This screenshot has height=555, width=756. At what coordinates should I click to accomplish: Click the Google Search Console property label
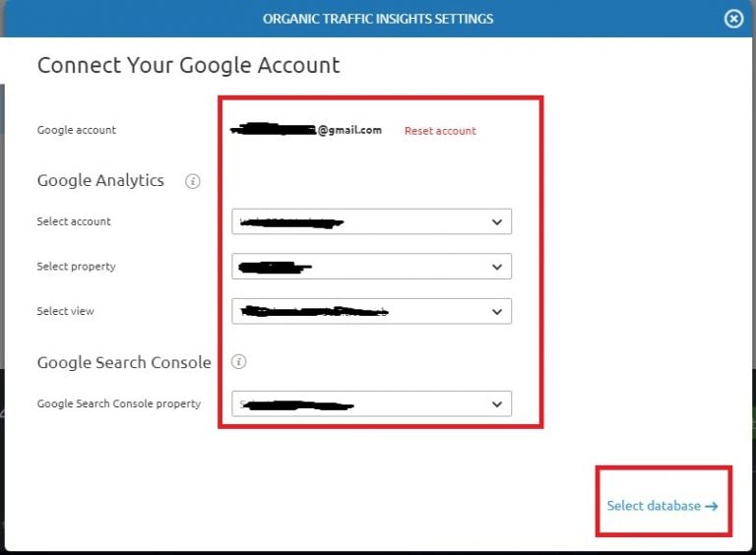[118, 403]
